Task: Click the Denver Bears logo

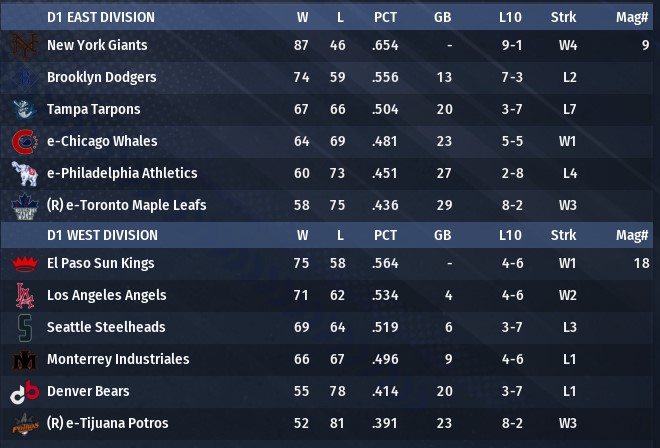Action: (23, 392)
